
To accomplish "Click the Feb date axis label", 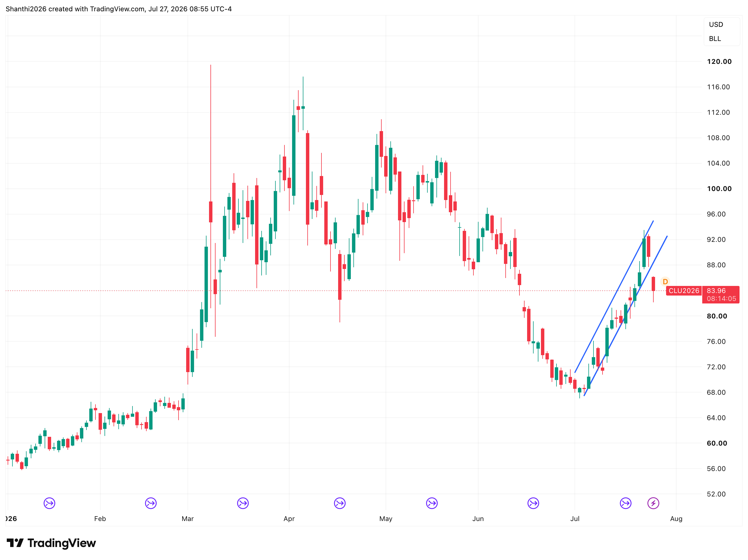I will point(100,519).
